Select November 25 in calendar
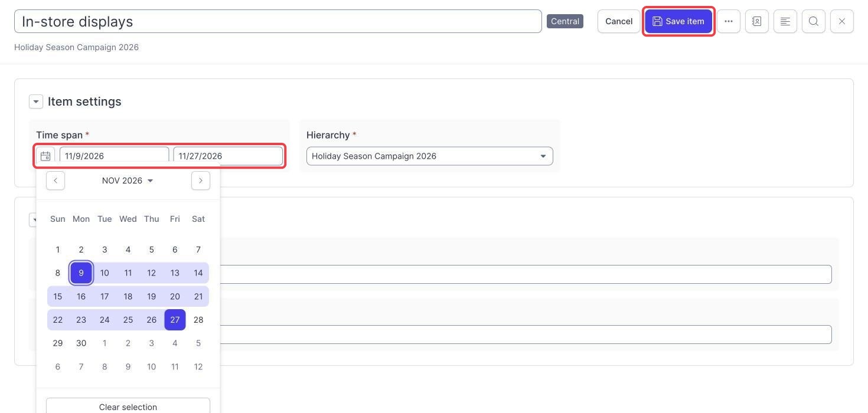The image size is (868, 413). pos(128,320)
